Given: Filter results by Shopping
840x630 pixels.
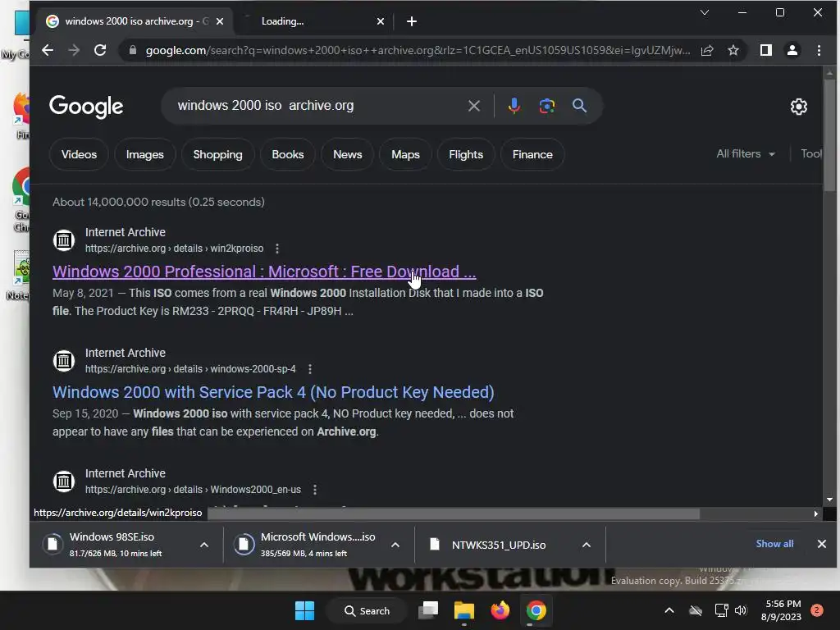Looking at the screenshot, I should 217,154.
